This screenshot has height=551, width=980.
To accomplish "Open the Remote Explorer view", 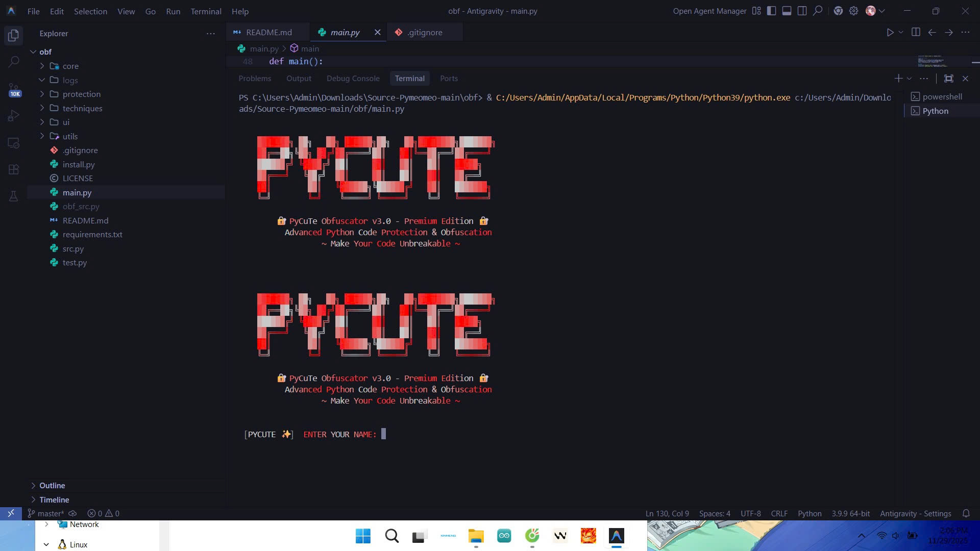I will pyautogui.click(x=13, y=143).
